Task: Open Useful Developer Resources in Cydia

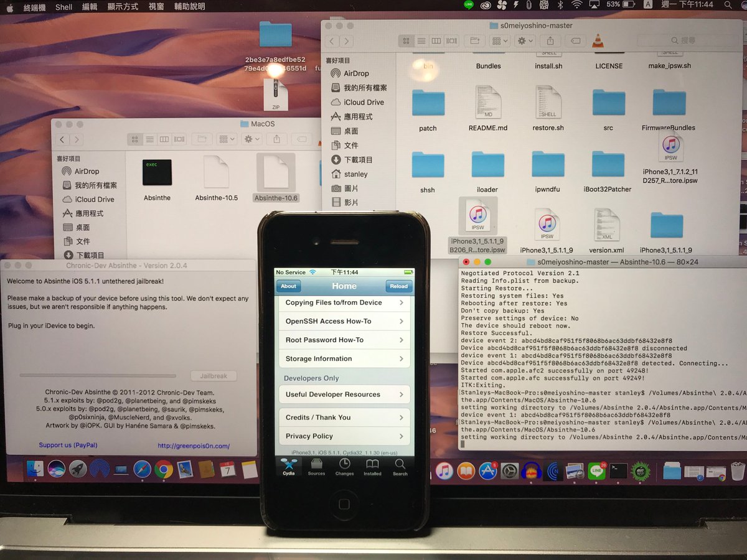Action: (x=344, y=394)
